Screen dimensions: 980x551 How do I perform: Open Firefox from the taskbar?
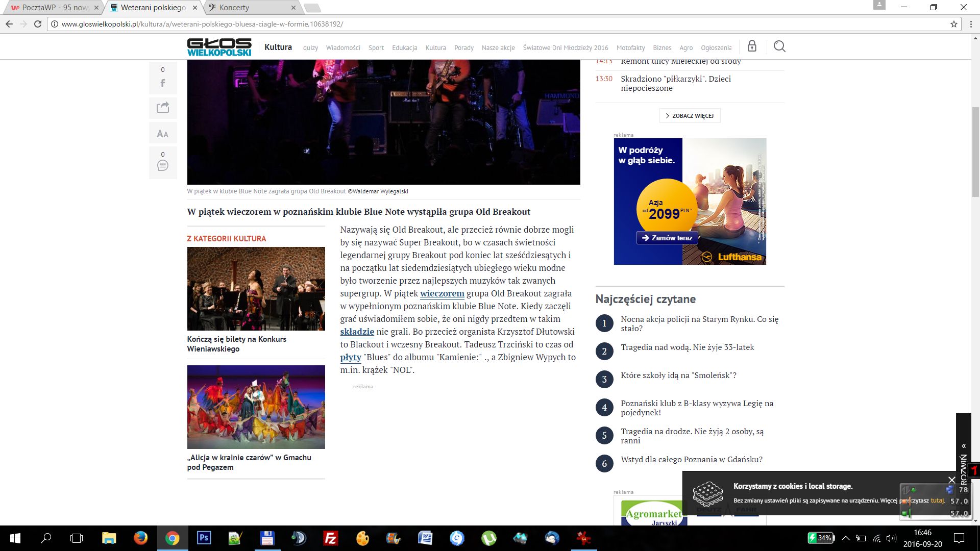click(140, 538)
